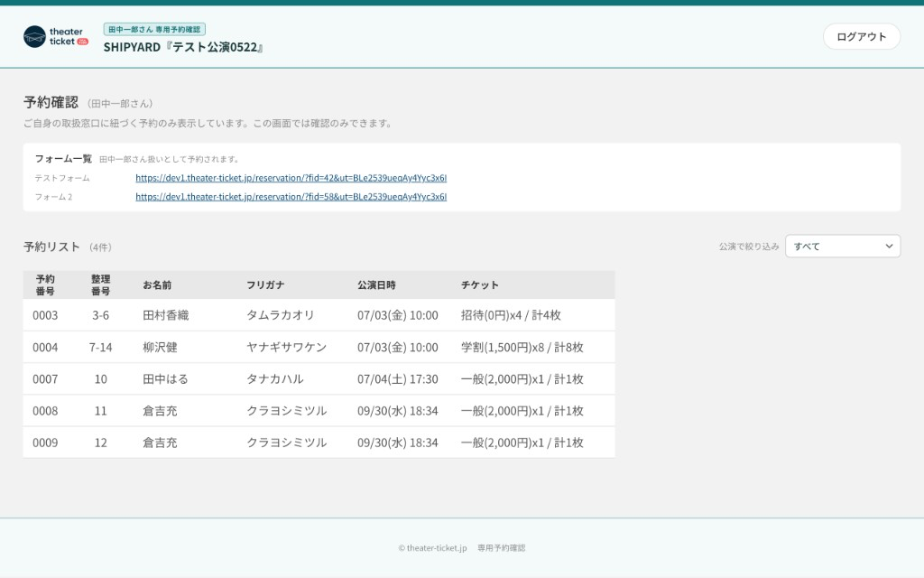Viewport: 924px width, 578px height.
Task: Click the 田中一郎さん 専用予約確認 badge
Action: tap(154, 29)
